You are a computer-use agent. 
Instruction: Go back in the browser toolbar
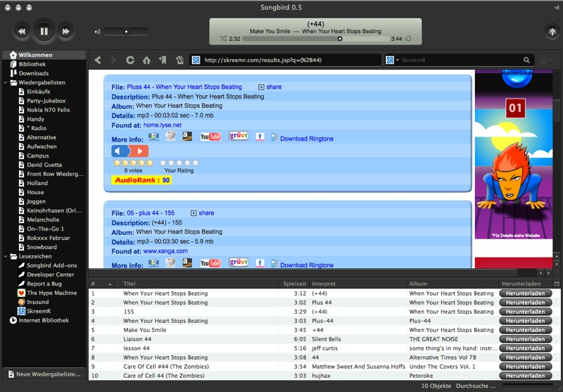[98, 60]
